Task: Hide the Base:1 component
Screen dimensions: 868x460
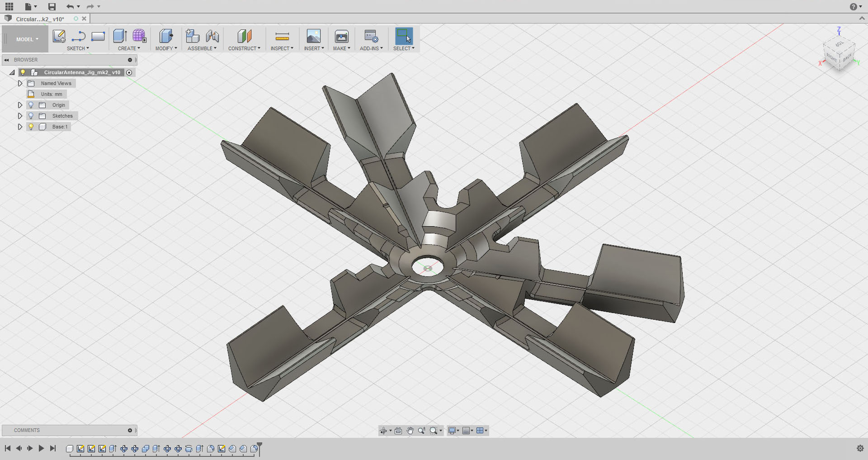Action: tap(31, 127)
